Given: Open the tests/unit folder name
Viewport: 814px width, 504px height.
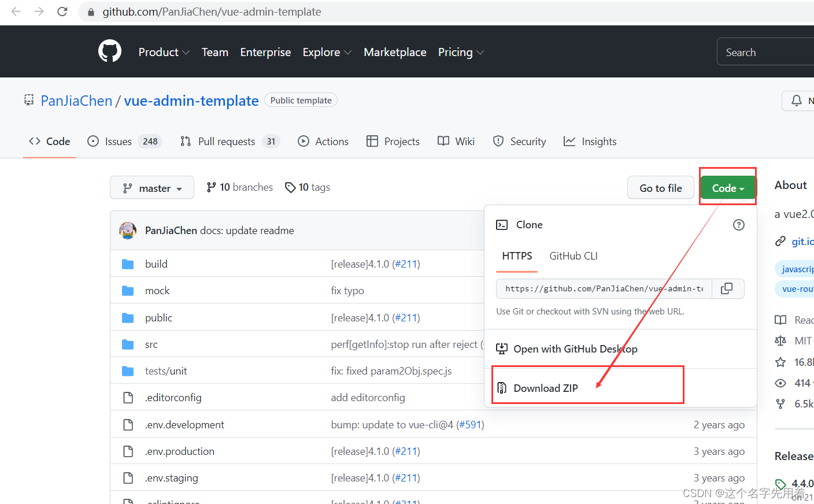Looking at the screenshot, I should 166,371.
